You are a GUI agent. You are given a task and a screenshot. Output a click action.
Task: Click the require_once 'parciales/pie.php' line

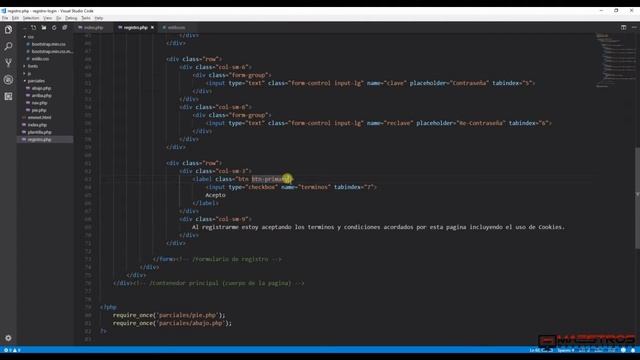click(169, 315)
